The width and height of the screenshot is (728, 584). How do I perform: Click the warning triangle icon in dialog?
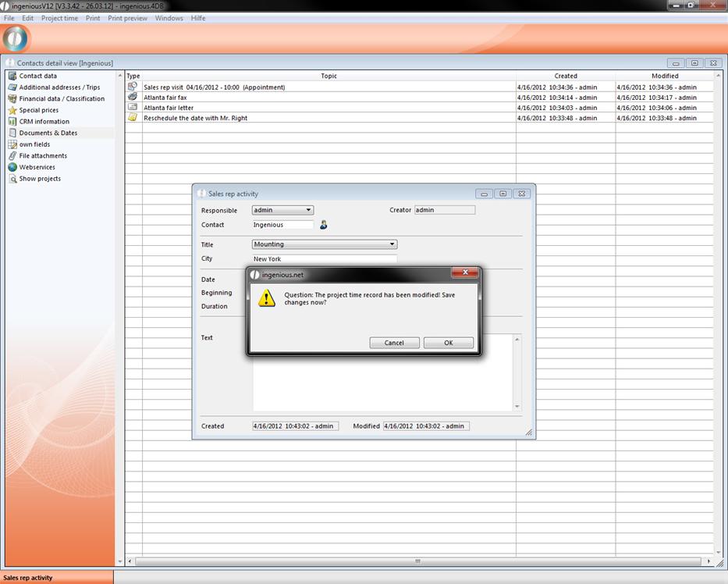click(267, 298)
